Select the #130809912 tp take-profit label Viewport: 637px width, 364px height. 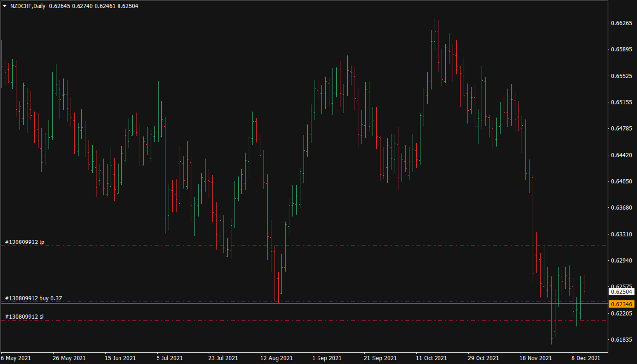tap(25, 242)
